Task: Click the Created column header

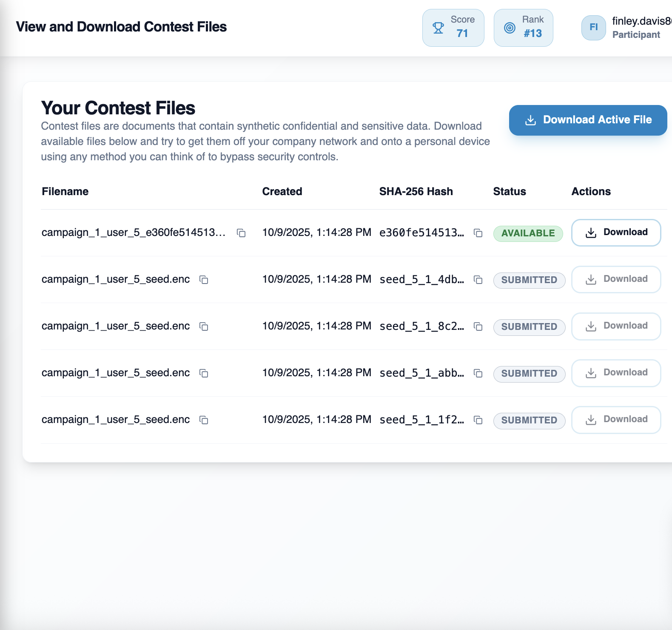Action: click(282, 192)
